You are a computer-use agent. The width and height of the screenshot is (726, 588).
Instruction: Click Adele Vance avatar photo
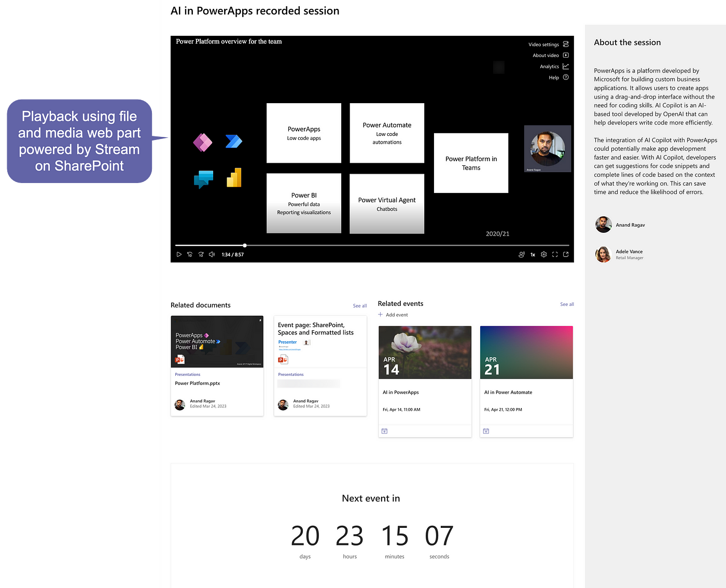[604, 254]
